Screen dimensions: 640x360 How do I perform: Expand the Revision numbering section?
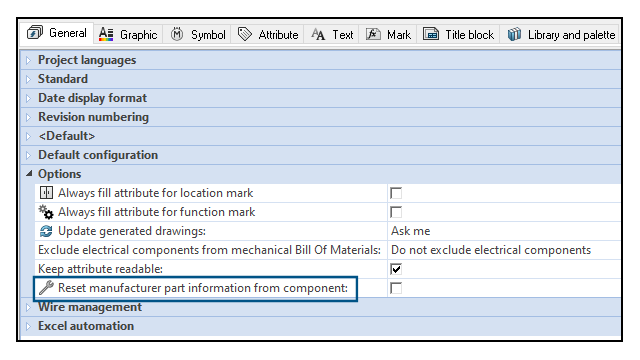pos(28,117)
